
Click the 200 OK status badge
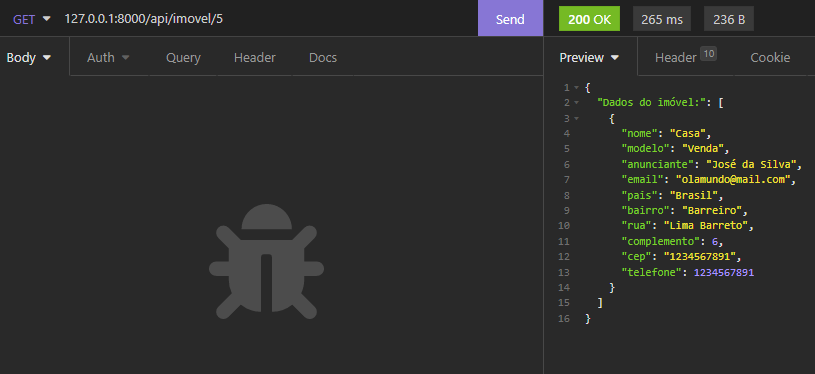(x=589, y=19)
